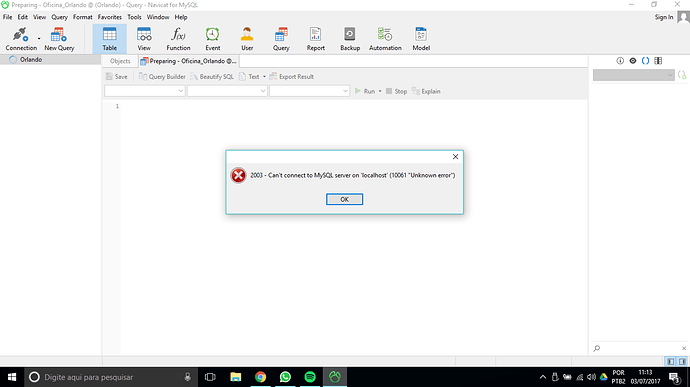
Task: Click the Backup toolbar icon
Action: [x=350, y=39]
